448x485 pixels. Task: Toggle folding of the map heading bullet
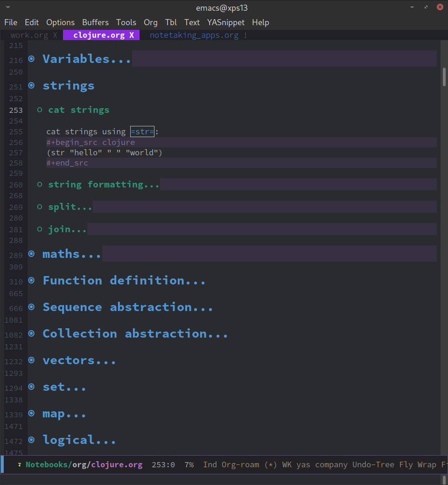click(31, 413)
